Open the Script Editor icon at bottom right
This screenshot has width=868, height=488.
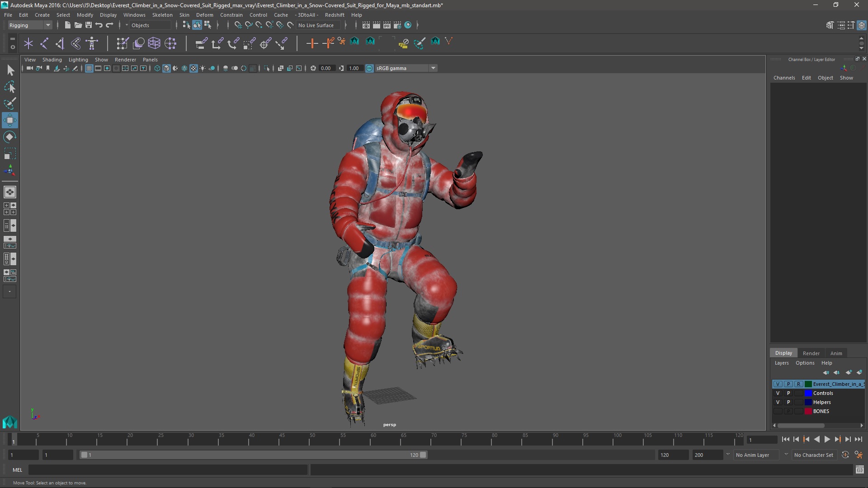click(x=859, y=470)
